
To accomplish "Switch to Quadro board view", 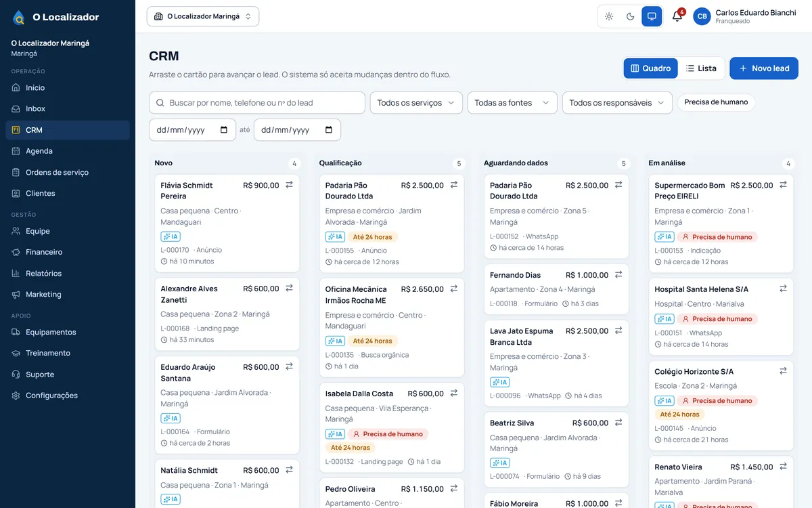I will pyautogui.click(x=650, y=68).
